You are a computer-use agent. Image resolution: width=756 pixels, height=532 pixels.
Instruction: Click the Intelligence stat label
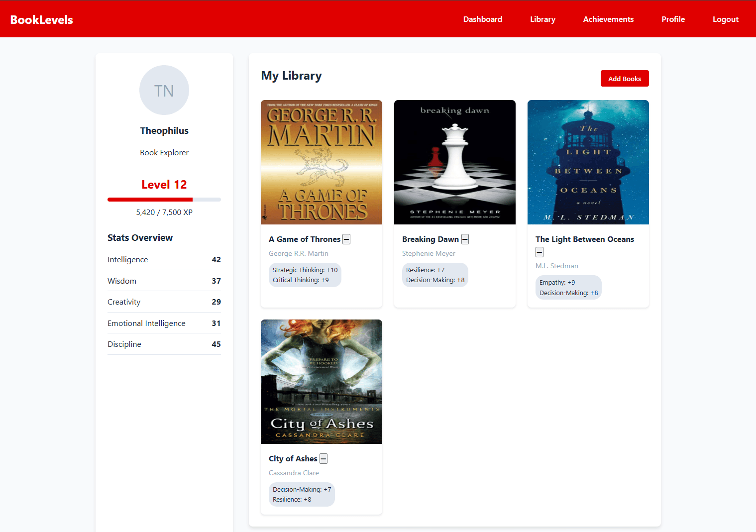point(128,260)
